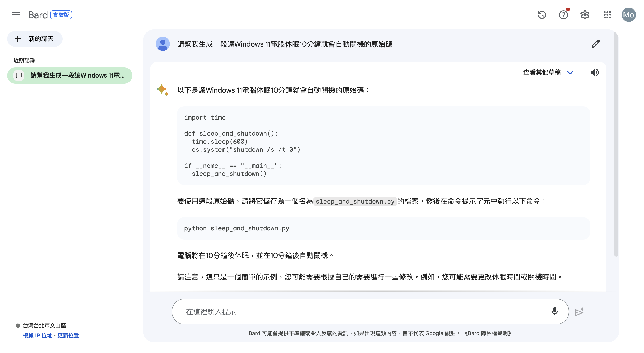Open the hamburger main menu
Image resolution: width=644 pixels, height=353 pixels.
pyautogui.click(x=16, y=15)
